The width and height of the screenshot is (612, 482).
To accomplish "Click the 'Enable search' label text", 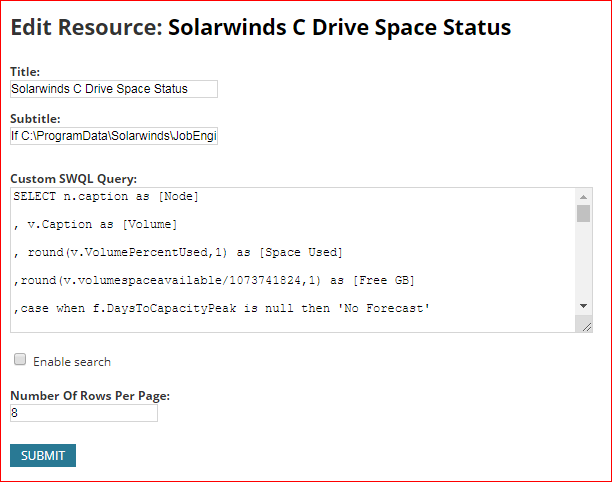I will [72, 362].
